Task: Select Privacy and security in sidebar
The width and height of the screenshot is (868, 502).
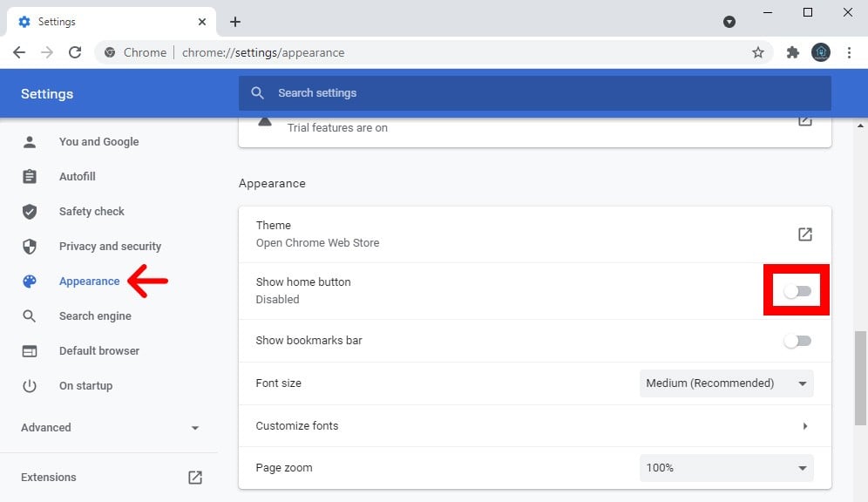Action: coord(110,247)
